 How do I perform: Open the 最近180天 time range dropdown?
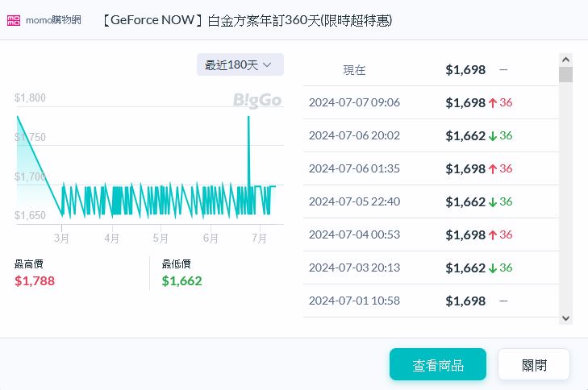tap(240, 64)
